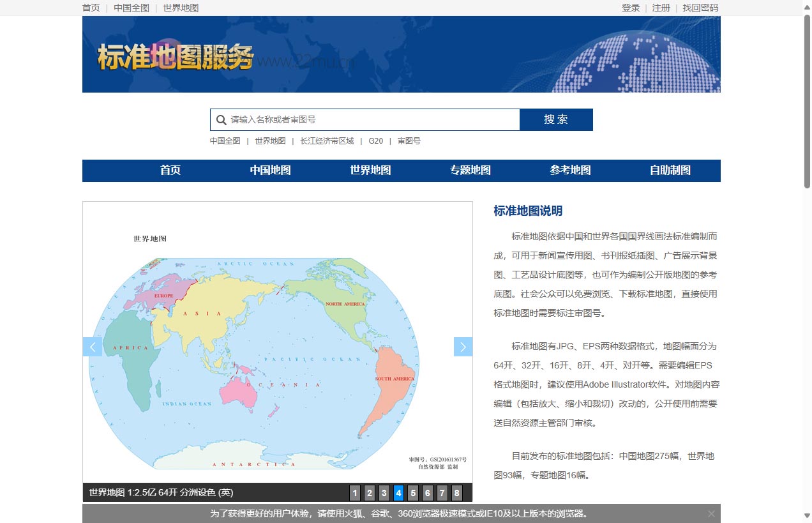Image resolution: width=812 pixels, height=523 pixels.
Task: Click the currently highlighted slide indicator 4
Action: (398, 493)
